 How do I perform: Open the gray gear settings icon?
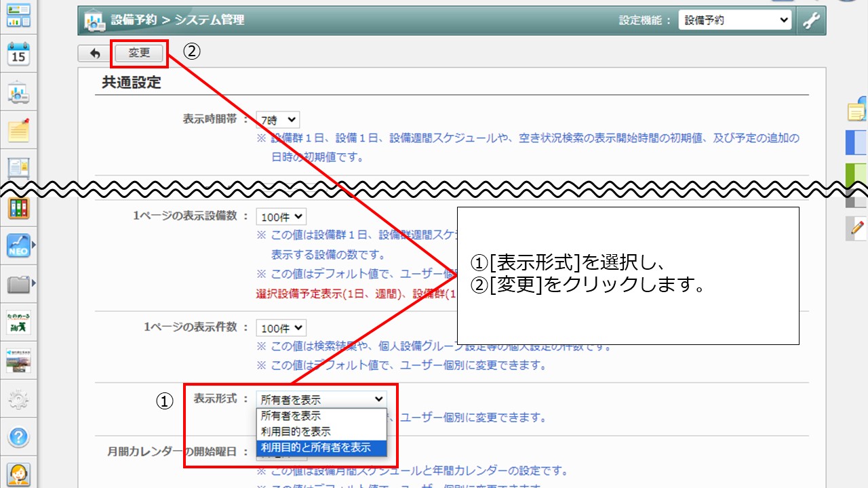(18, 401)
